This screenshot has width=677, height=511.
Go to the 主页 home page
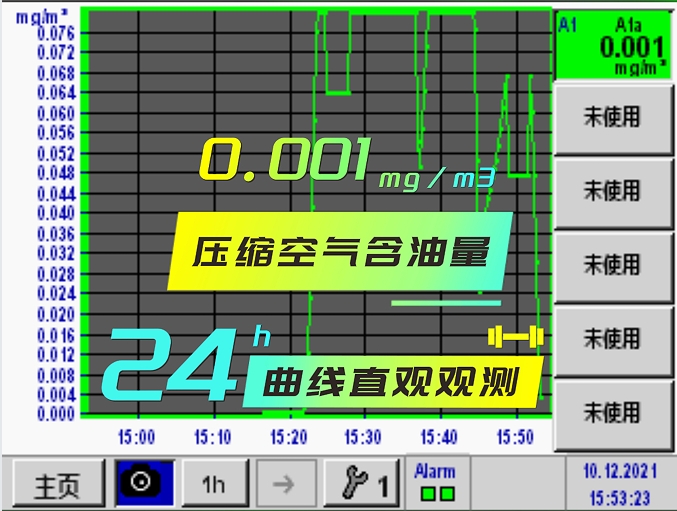[59, 483]
